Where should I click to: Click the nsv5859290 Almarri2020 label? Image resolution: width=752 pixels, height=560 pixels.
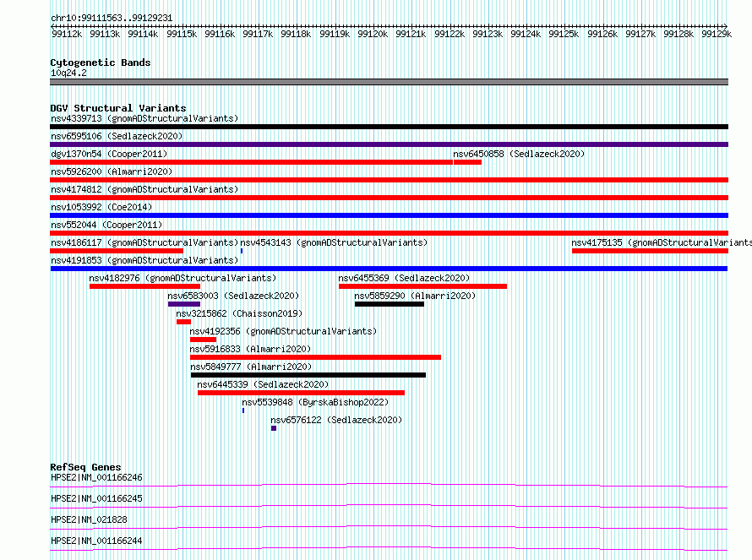[415, 296]
